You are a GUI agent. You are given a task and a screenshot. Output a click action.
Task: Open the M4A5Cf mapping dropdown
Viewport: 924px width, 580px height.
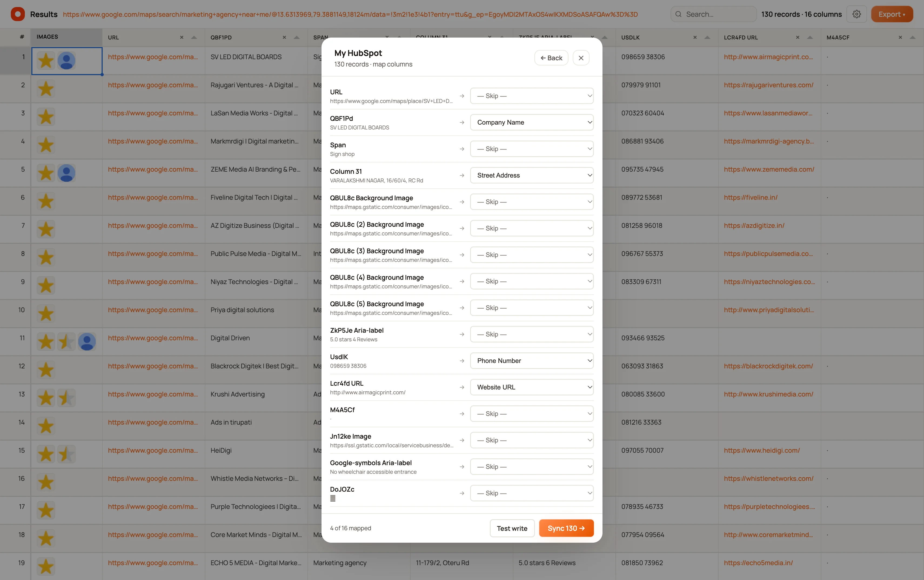click(x=532, y=414)
